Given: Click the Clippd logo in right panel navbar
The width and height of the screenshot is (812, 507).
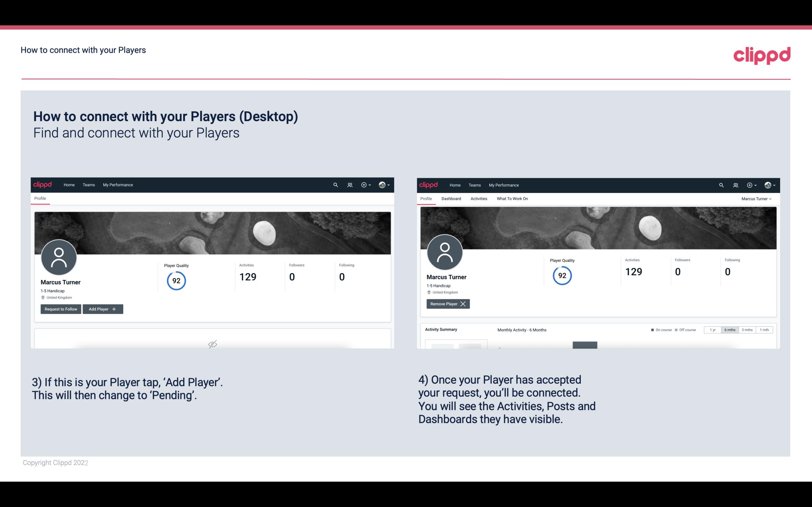Looking at the screenshot, I should click(429, 184).
